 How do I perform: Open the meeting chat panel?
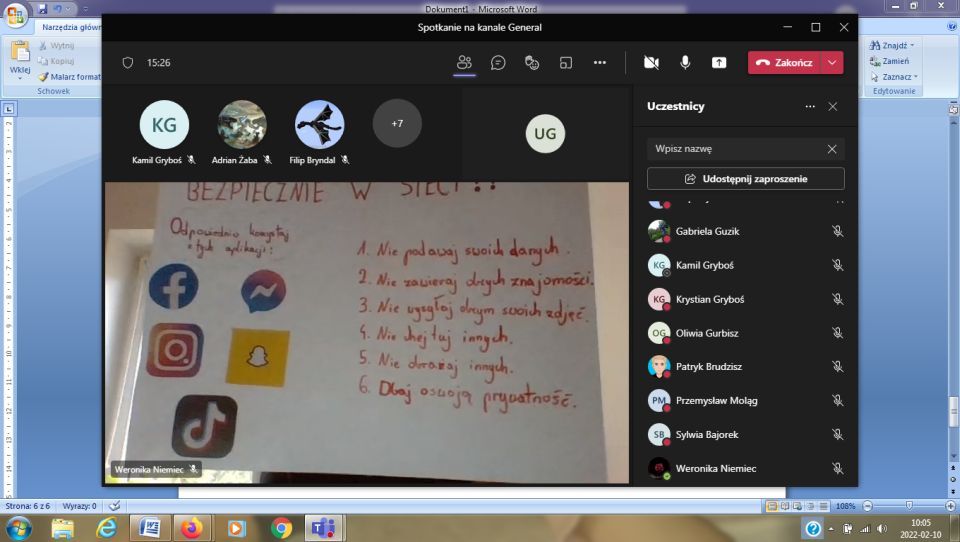click(498, 62)
